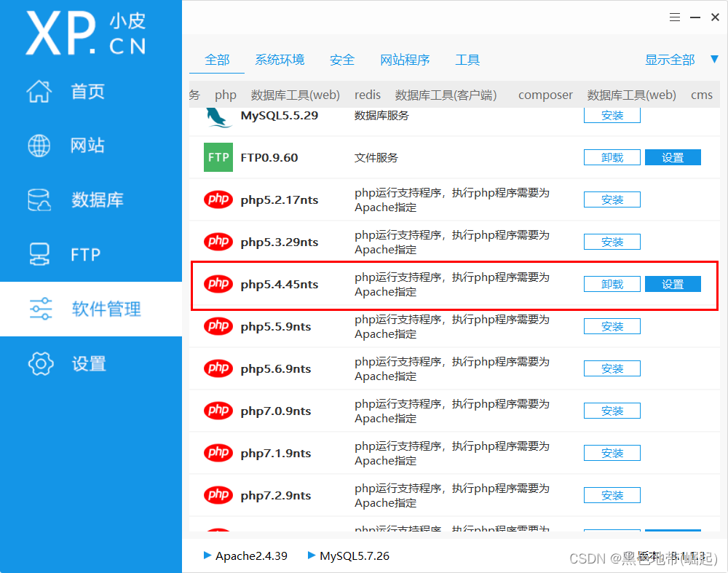Image resolution: width=728 pixels, height=573 pixels.
Task: Switch to the 网站程序 tab
Action: click(404, 60)
